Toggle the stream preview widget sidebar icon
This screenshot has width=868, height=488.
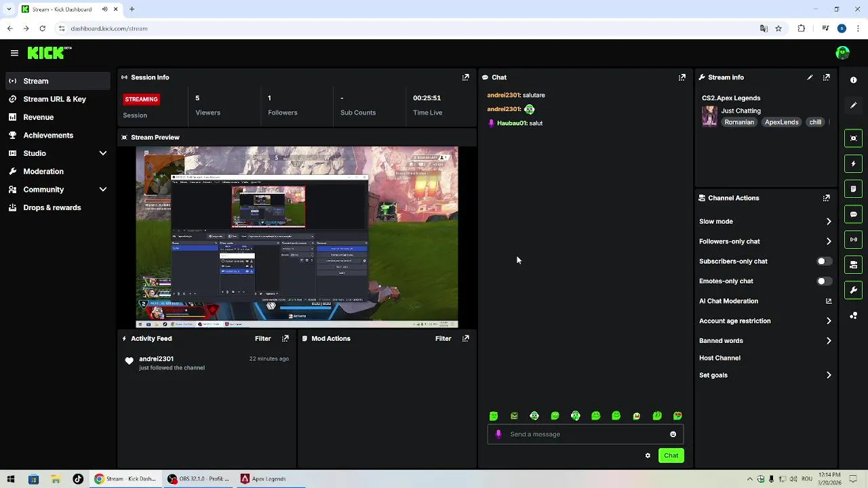click(853, 138)
